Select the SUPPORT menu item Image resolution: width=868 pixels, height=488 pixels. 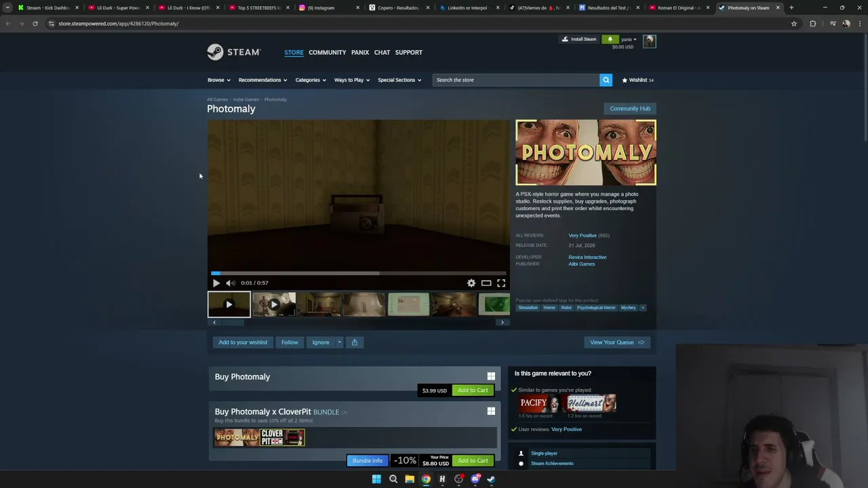409,52
